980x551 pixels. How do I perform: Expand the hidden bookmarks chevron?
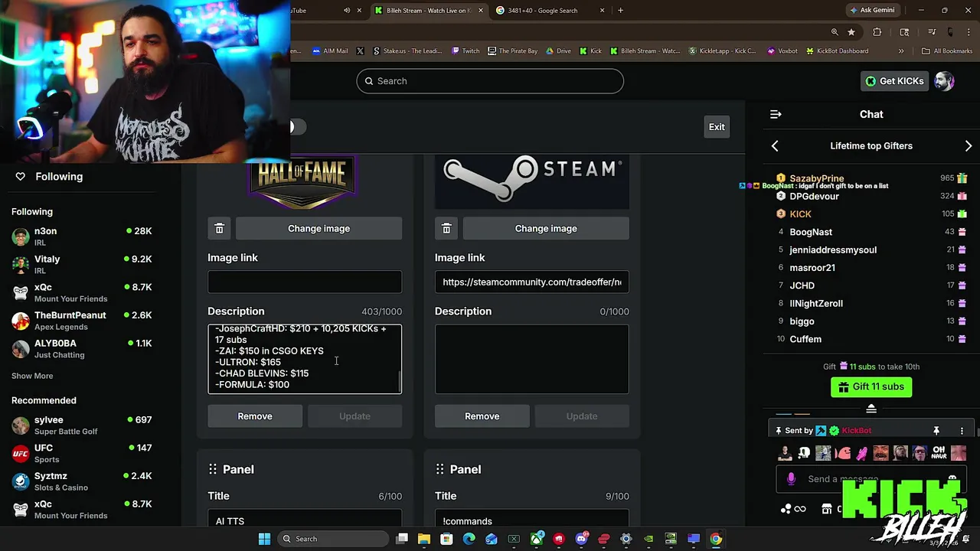click(x=901, y=51)
